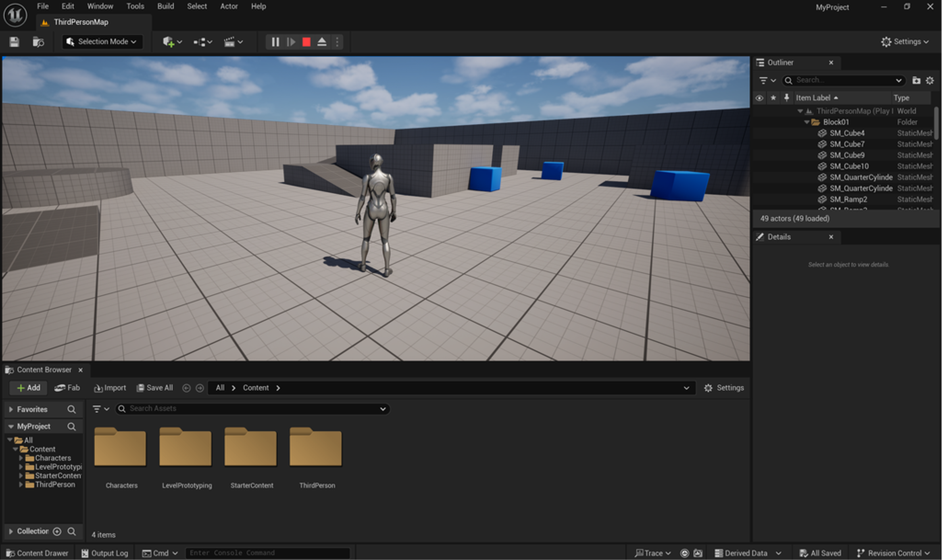The height and width of the screenshot is (560, 942).
Task: Open the Selection Mode dropdown
Action: point(102,42)
